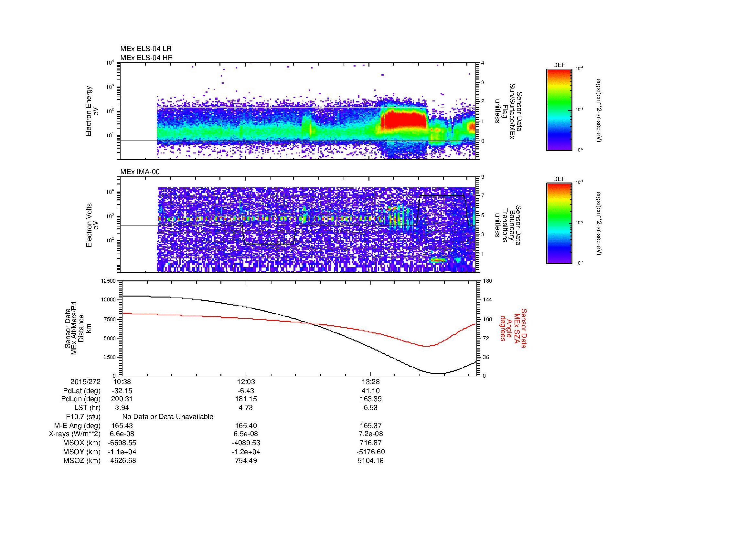This screenshot has height=534, width=756.
Task: Click the red SZA curve minimum point
Action: pyautogui.click(x=426, y=346)
